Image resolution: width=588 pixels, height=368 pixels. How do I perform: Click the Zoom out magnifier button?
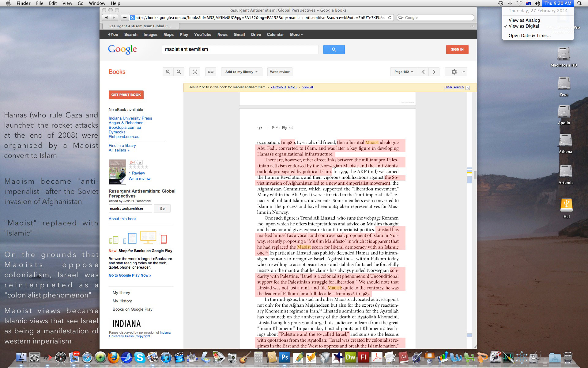(x=179, y=72)
